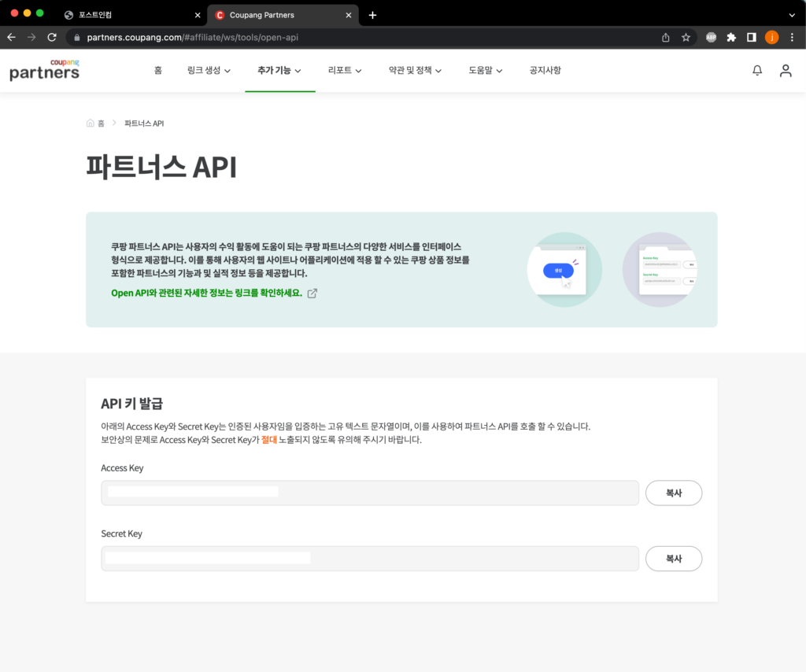Screen dimensions: 806x672
Task: Open the orange profile avatar
Action: tap(771, 38)
